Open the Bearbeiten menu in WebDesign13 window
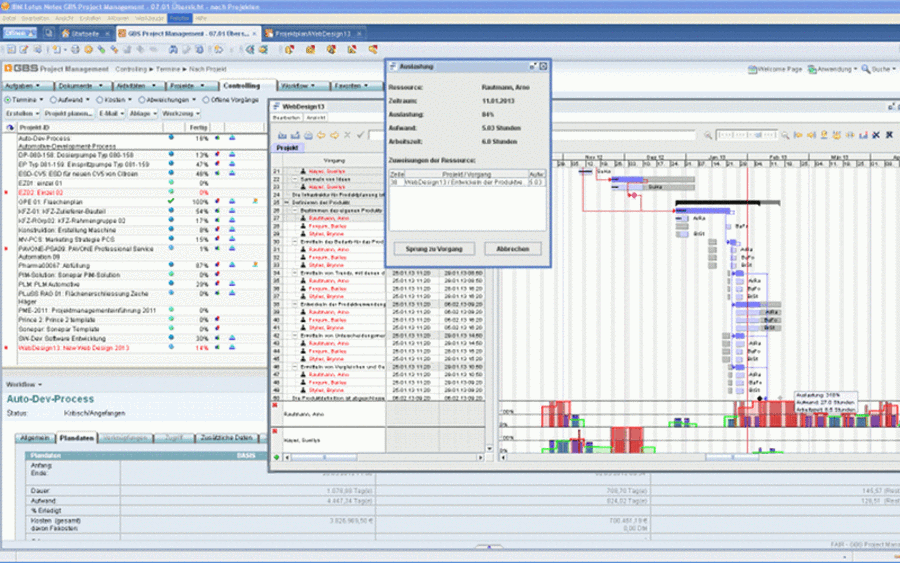900x563 pixels. pyautogui.click(x=286, y=118)
